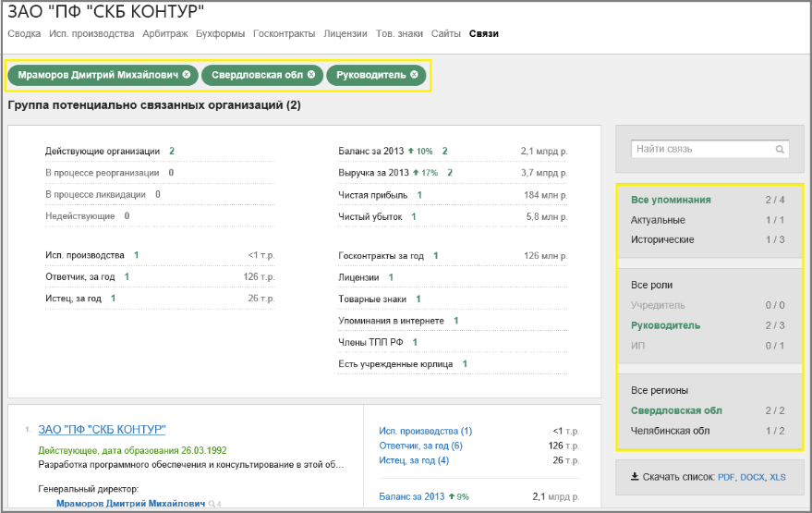Viewport: 812px width, 513px height.
Task: Switch to Исп. производства tab
Action: pyautogui.click(x=91, y=33)
